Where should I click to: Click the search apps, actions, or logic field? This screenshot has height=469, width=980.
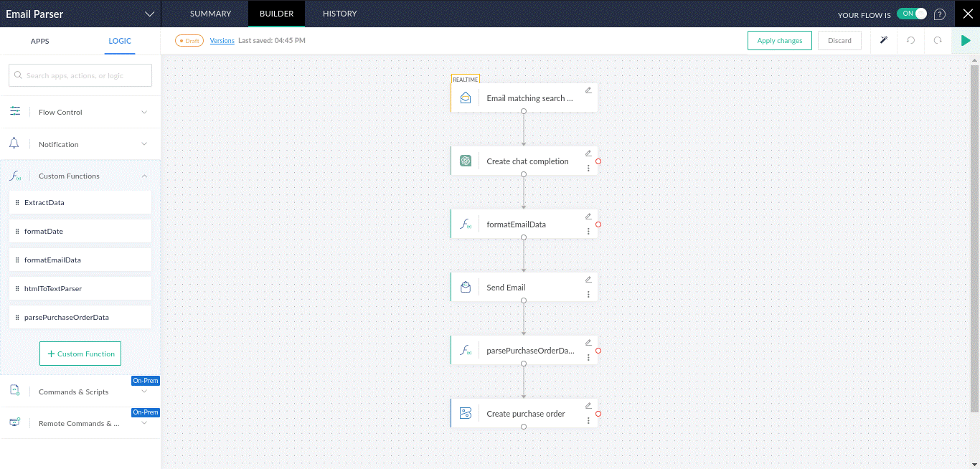pyautogui.click(x=80, y=75)
